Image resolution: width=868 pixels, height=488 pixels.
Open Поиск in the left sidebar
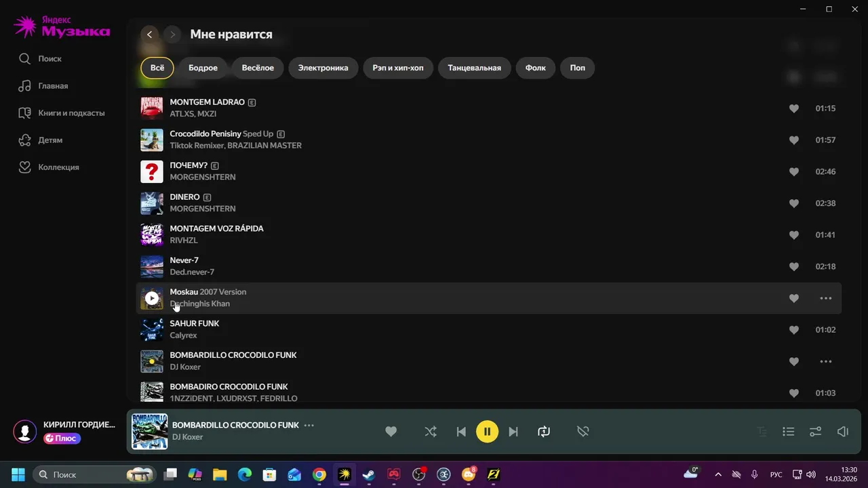coord(41,59)
